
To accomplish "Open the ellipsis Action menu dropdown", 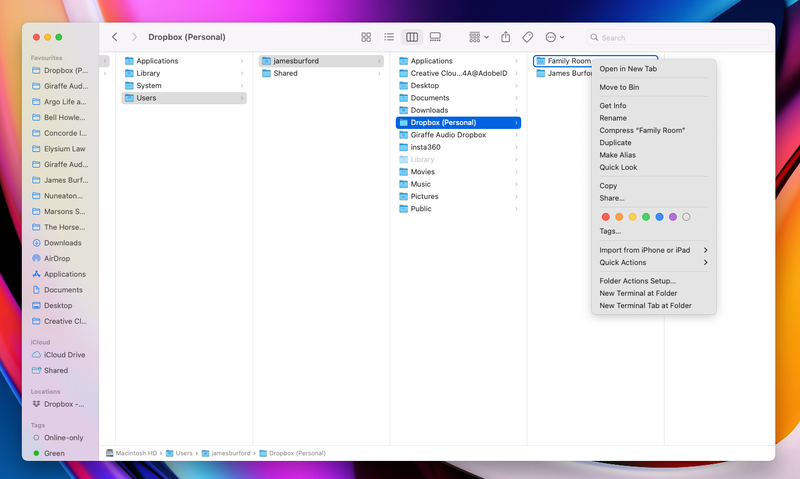I will [555, 37].
